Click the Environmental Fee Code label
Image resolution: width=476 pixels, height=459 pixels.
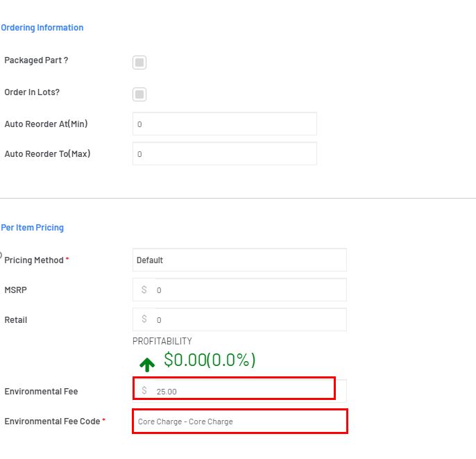52,422
